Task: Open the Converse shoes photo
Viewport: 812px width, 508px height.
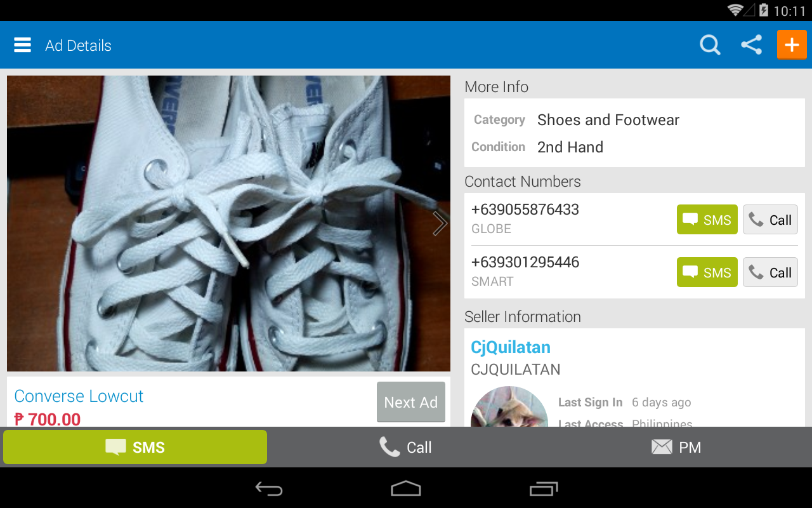Action: tap(228, 224)
